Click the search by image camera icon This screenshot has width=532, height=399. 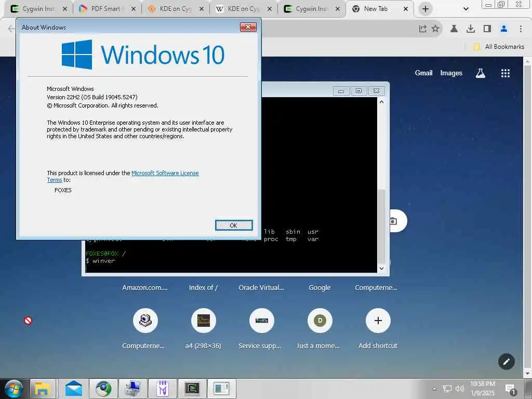tap(394, 221)
